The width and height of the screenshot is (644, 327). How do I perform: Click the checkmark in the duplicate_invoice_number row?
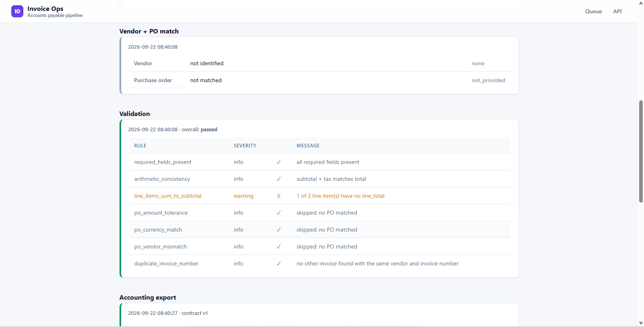pyautogui.click(x=279, y=263)
